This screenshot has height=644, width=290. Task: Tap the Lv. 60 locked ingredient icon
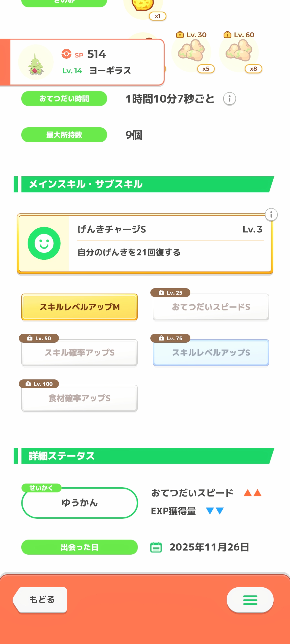(239, 52)
